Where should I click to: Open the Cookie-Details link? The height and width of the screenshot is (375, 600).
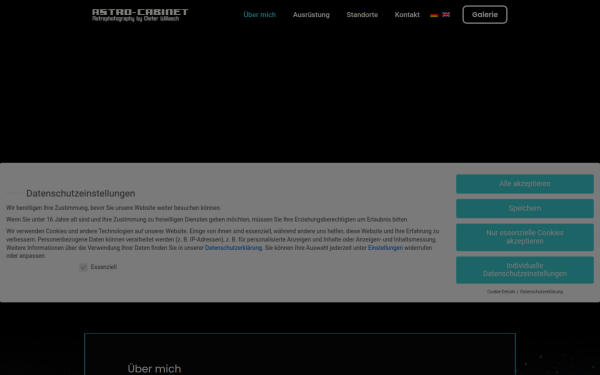(501, 292)
